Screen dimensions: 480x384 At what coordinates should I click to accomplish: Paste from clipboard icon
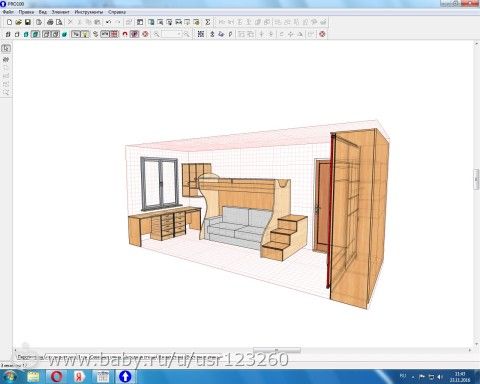(97, 22)
